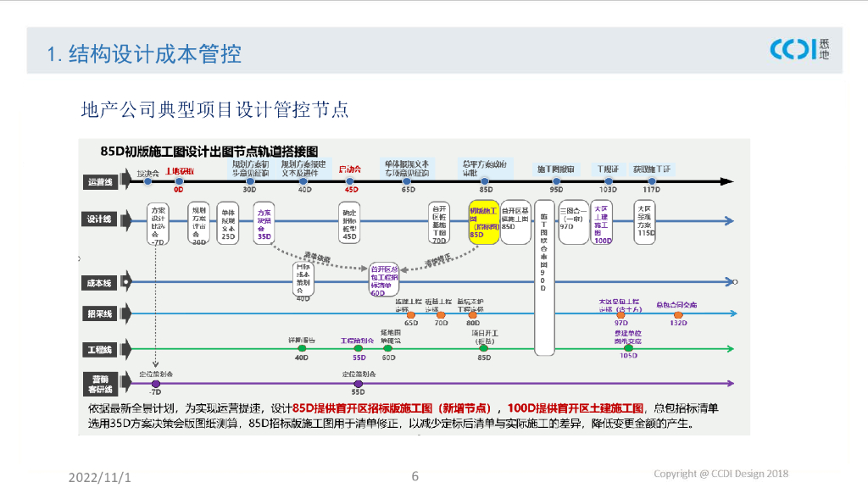This screenshot has height=488, width=868.
Task: Select the 25D design node box
Action: point(228,223)
